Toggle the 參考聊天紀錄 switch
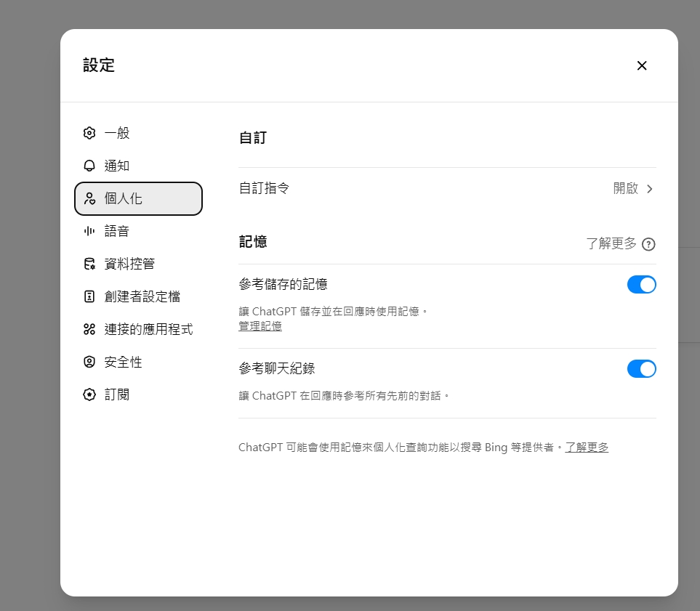The height and width of the screenshot is (611, 700). [x=642, y=368]
